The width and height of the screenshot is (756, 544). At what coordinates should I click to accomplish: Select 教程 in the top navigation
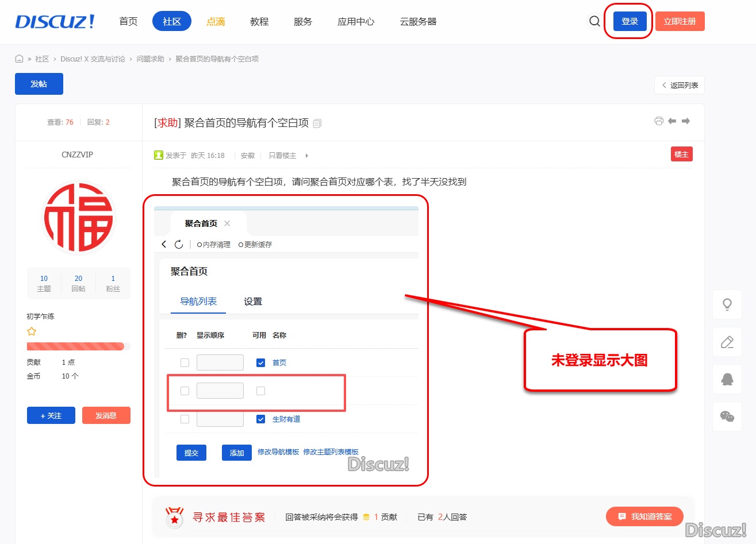[x=259, y=21]
